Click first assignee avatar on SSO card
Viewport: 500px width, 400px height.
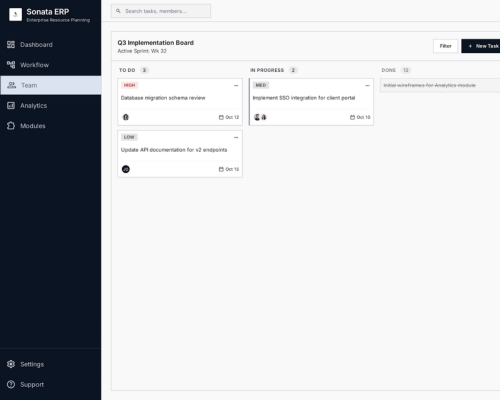tap(257, 117)
